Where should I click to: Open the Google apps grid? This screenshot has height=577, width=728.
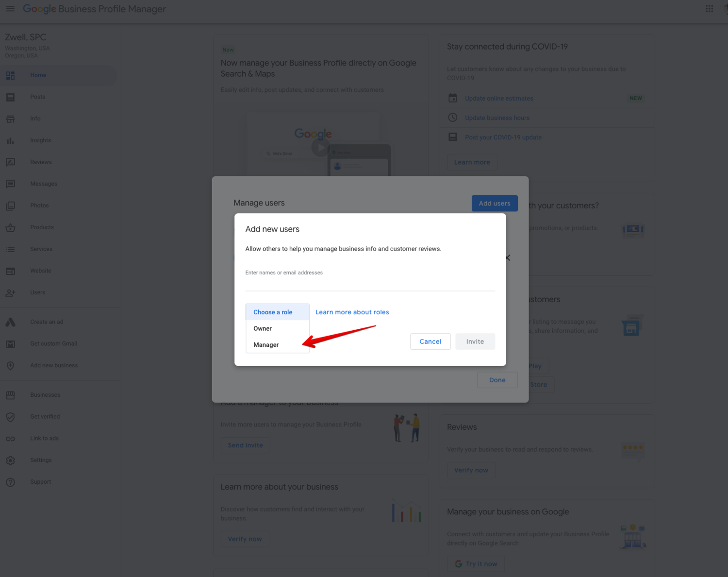point(709,9)
